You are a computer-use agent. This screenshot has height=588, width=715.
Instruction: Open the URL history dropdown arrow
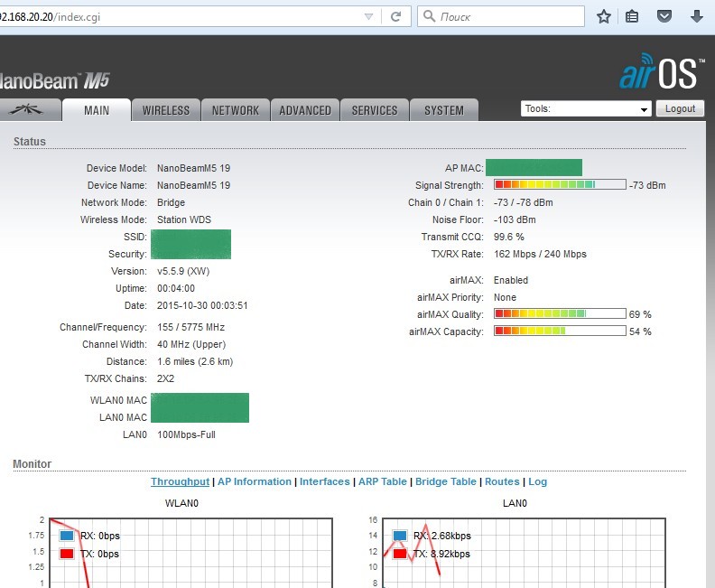click(x=368, y=17)
